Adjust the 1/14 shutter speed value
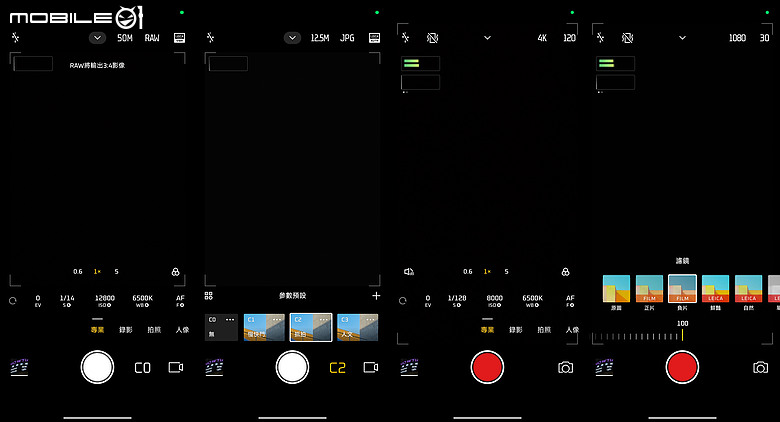780x422 pixels. point(67,301)
